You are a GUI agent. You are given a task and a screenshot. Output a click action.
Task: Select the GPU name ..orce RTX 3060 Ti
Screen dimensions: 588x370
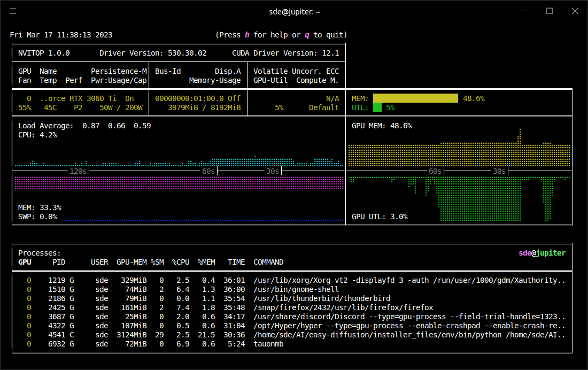78,99
